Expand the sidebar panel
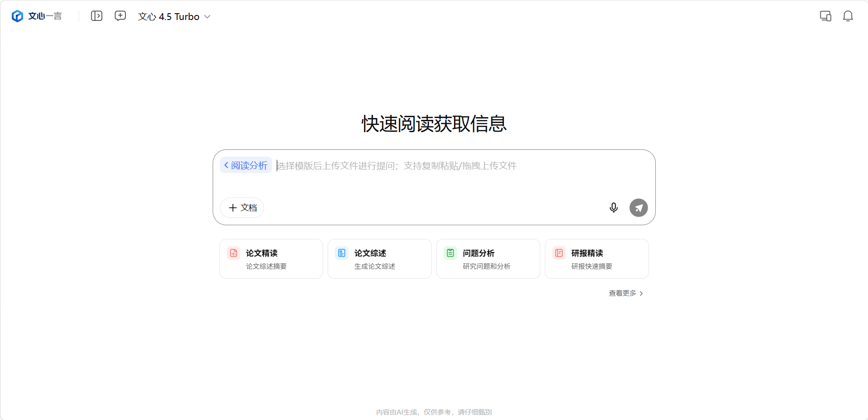This screenshot has height=420, width=868. pyautogui.click(x=97, y=16)
